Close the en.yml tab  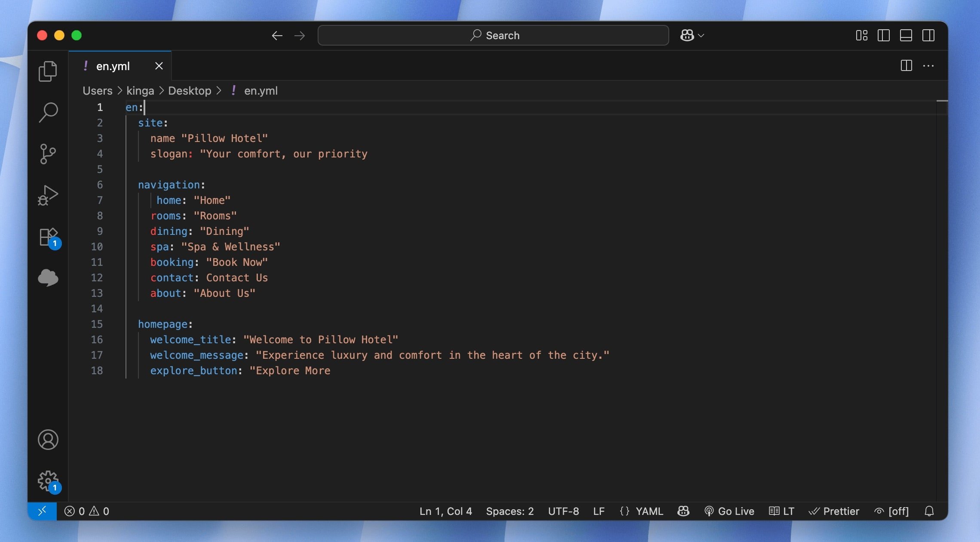[x=159, y=66]
